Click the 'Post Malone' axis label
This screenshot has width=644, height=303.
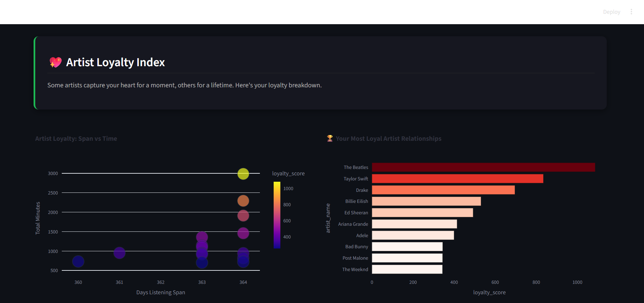355,258
